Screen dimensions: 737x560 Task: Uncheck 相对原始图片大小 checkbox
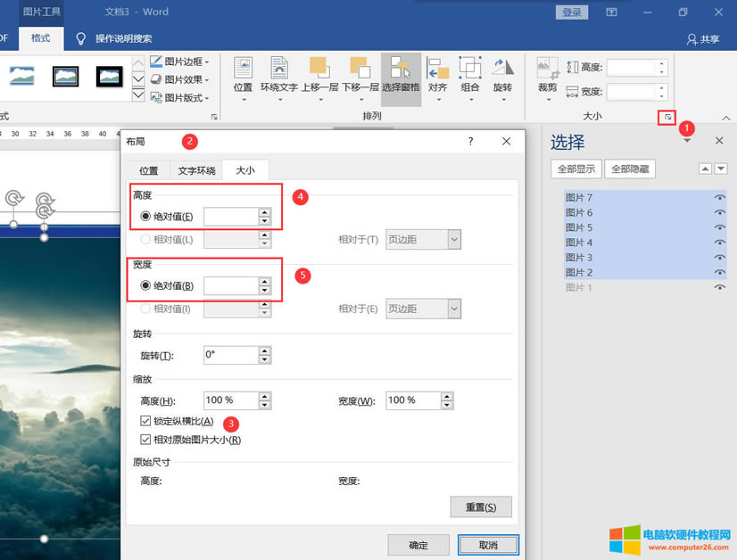[x=145, y=439]
